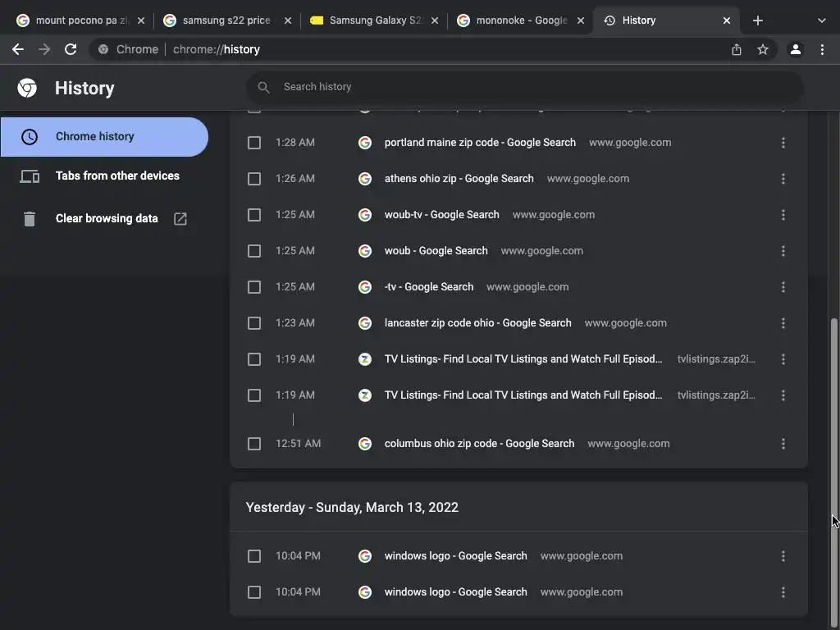Screen dimensions: 840x630
Task: Click the new tab plus button
Action: pyautogui.click(x=758, y=21)
